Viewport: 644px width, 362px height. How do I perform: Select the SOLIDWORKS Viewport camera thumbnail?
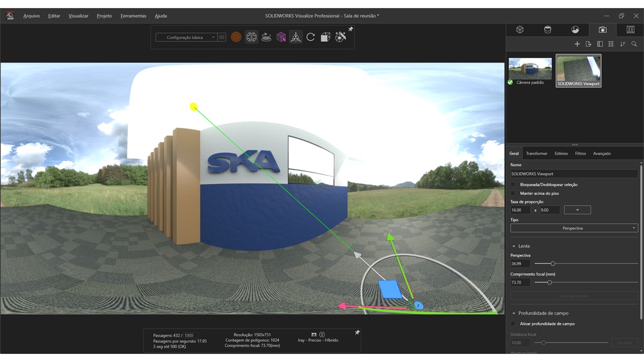pyautogui.click(x=578, y=71)
